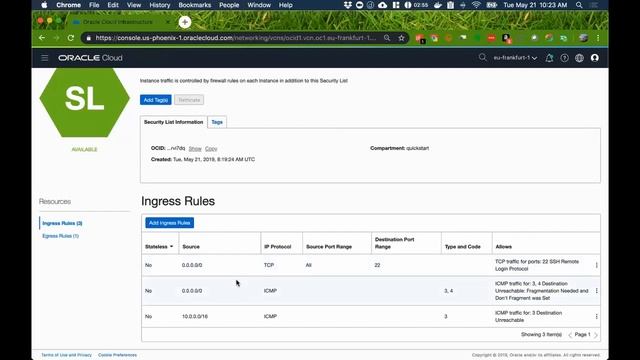
Task: Bookmark this page with the star icon
Action: pyautogui.click(x=402, y=38)
